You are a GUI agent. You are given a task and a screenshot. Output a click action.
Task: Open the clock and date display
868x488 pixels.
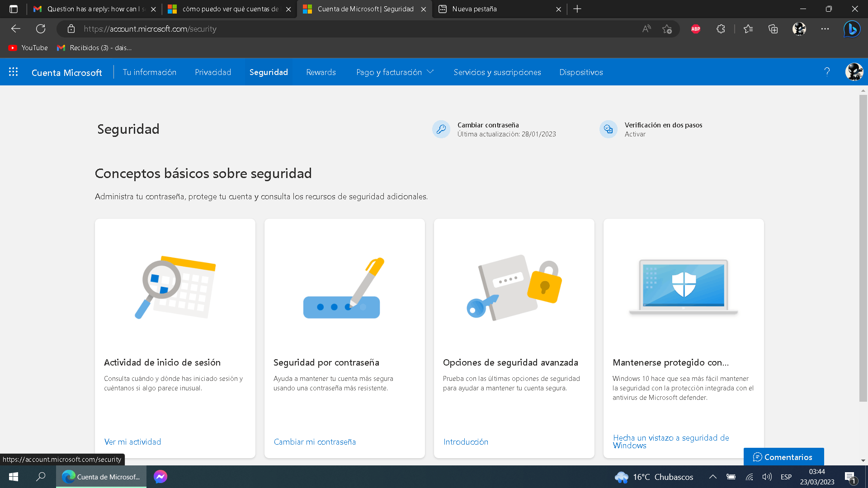click(x=817, y=477)
